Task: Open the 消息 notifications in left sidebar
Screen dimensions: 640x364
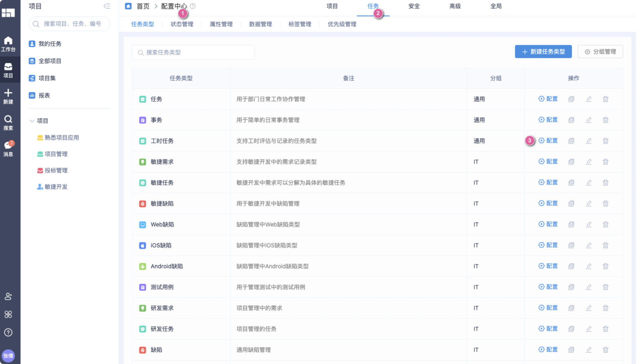Action: 8,148
